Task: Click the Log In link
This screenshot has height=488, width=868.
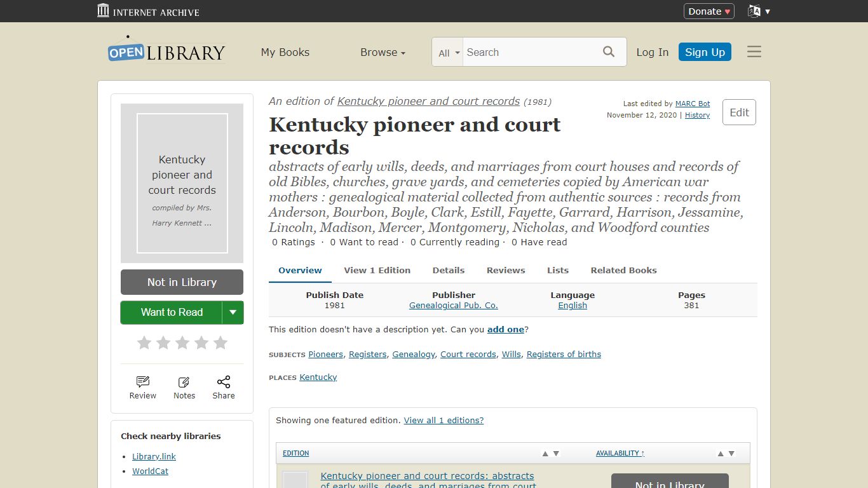Action: pyautogui.click(x=653, y=52)
